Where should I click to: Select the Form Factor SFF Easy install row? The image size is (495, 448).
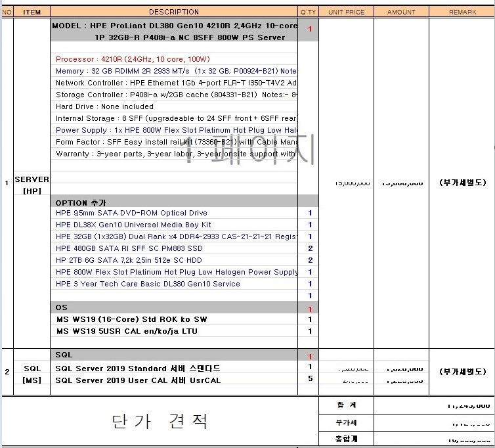[174, 142]
